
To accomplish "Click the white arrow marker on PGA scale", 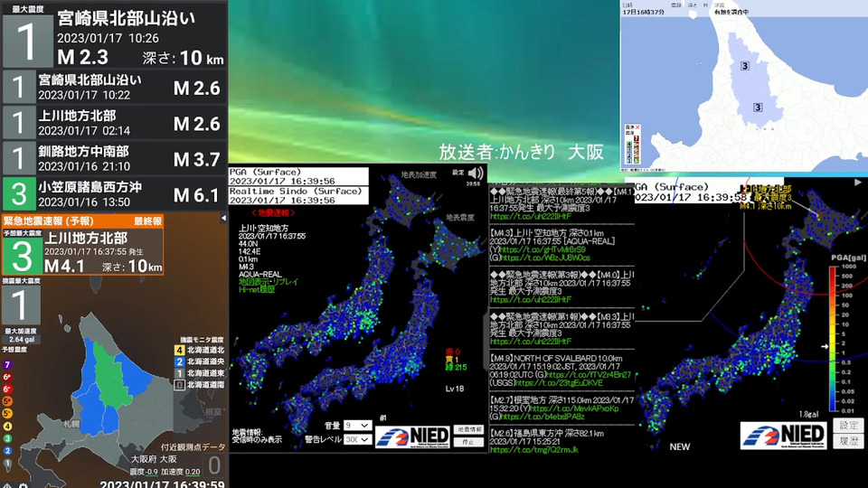I will pyautogui.click(x=825, y=346).
